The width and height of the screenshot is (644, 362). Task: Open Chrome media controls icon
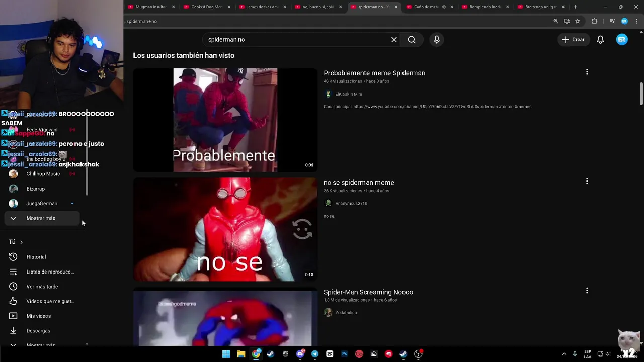pos(612,21)
